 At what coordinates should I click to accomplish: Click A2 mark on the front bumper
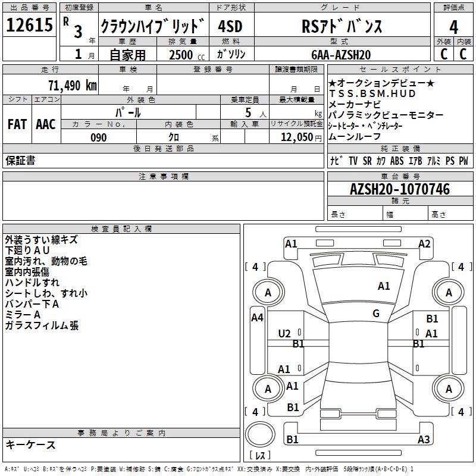[x=424, y=244]
